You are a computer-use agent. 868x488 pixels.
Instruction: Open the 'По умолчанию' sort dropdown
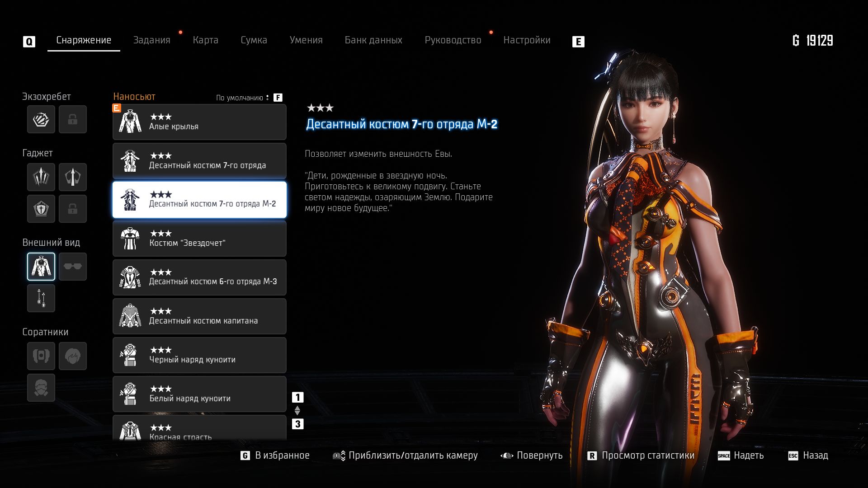tap(242, 98)
